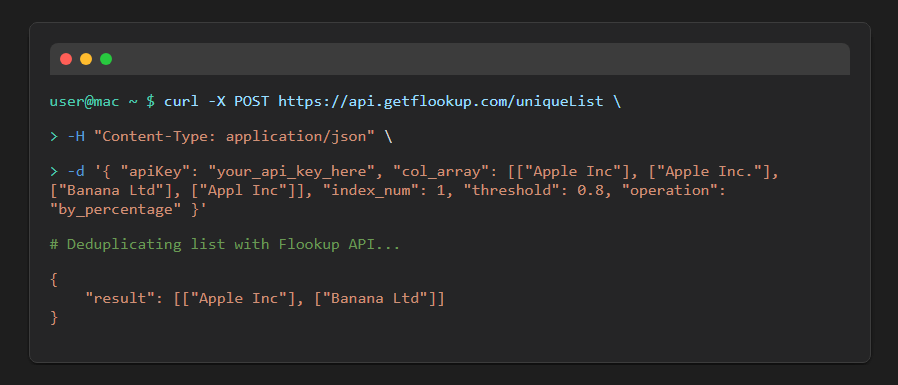Click the -d data flag

coord(76,172)
